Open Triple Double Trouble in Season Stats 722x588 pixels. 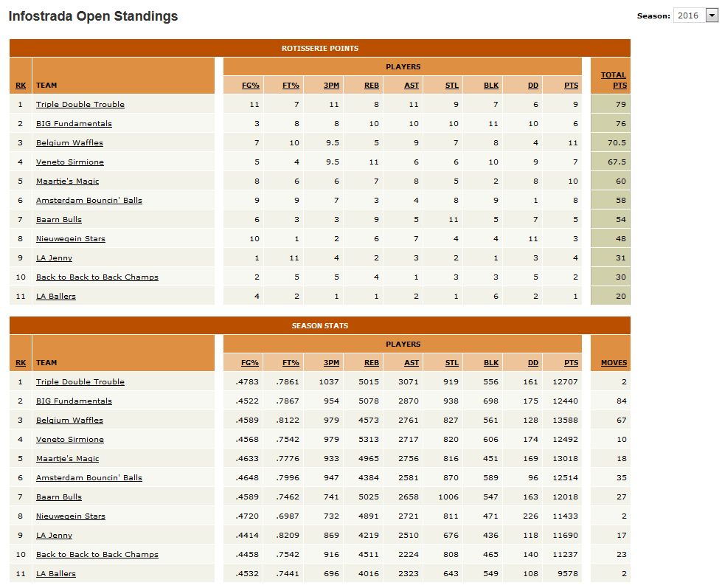pyautogui.click(x=80, y=381)
